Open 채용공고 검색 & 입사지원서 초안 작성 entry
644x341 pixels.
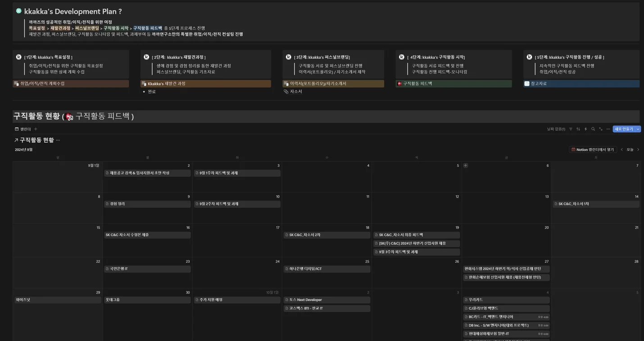tap(147, 173)
